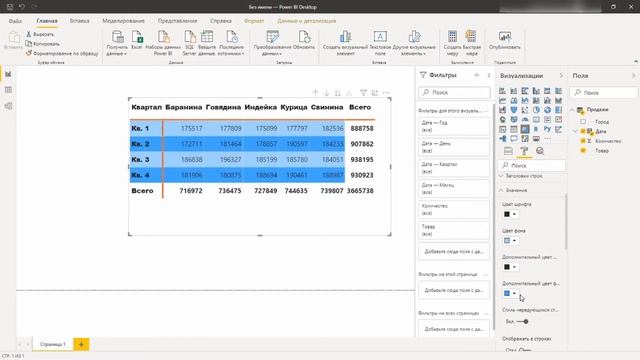Viewport: 640px width, 360px height.
Task: Check the Город field checkbox
Action: 583,122
